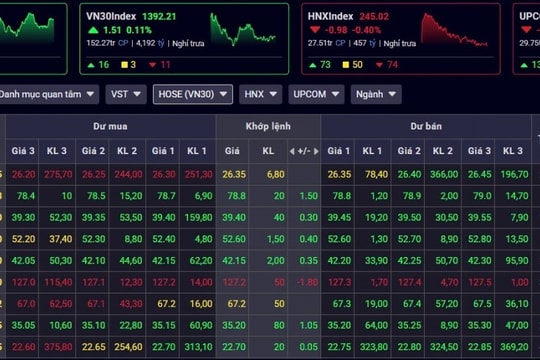Click the red down arrow next to 11
Screen dimensions: 540x360
click(x=153, y=65)
